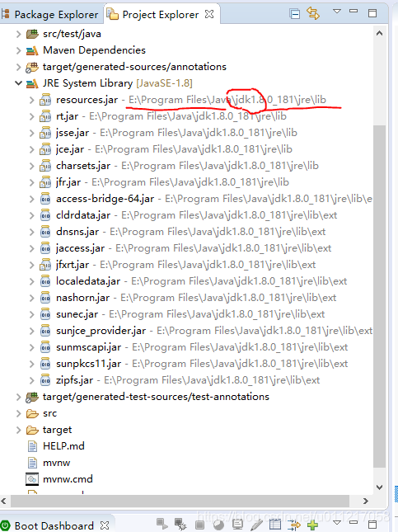Maximize the Project Explorer view

372,13
